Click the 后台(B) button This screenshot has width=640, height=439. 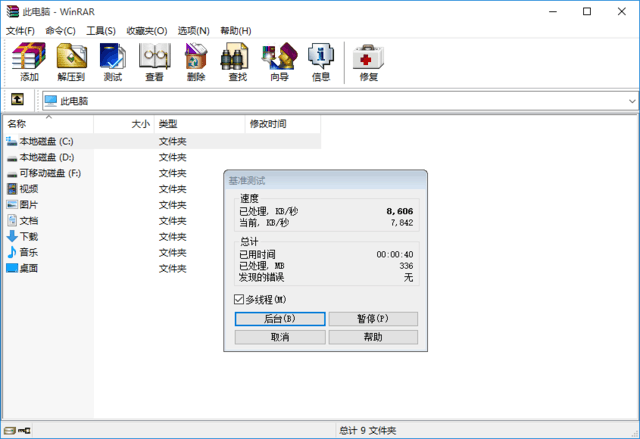pos(280,319)
